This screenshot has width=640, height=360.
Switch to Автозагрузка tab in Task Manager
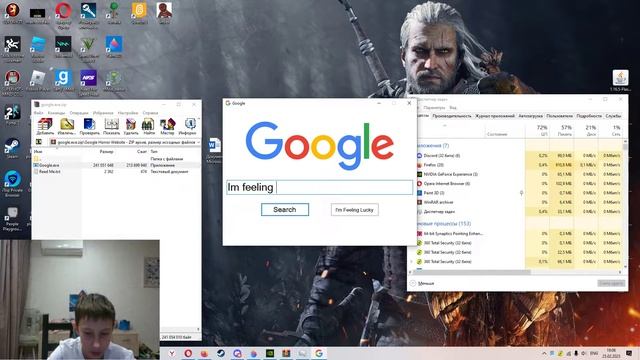click(x=531, y=116)
